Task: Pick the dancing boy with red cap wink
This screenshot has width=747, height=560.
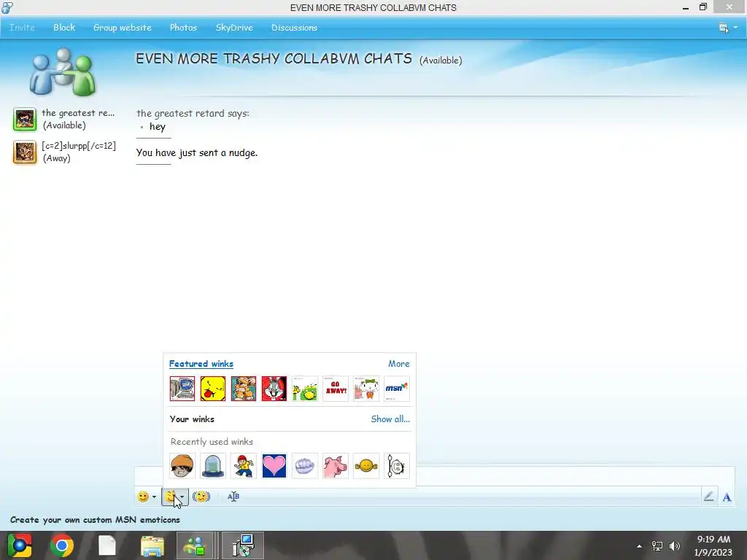Action: coord(244,466)
